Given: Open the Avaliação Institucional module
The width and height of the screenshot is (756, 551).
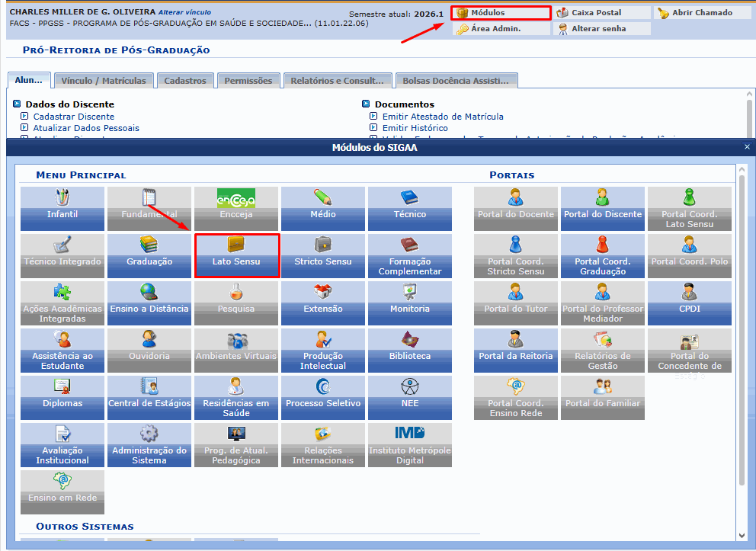Looking at the screenshot, I should 62,445.
